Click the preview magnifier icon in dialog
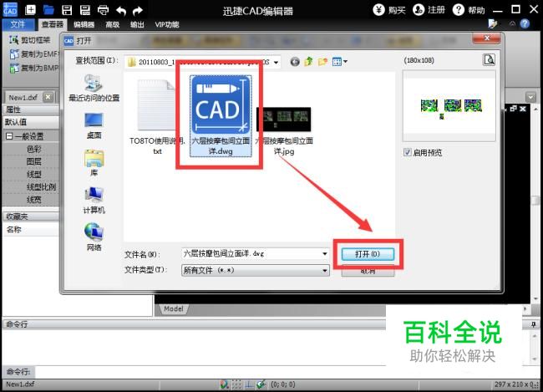Viewport: 543px width, 392px height. click(489, 59)
